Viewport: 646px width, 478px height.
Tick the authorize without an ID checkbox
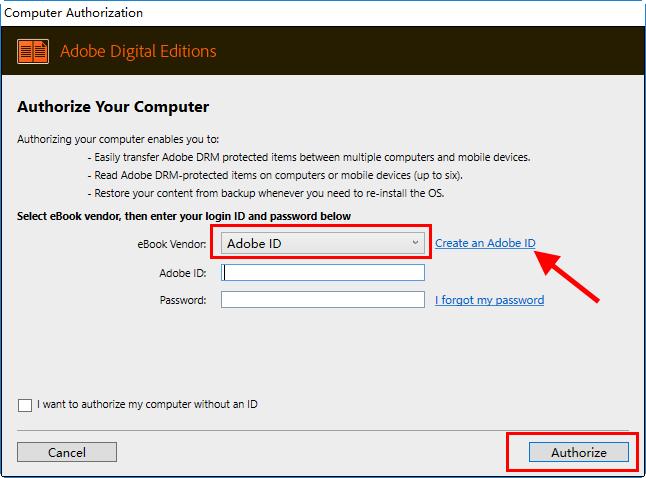25,405
